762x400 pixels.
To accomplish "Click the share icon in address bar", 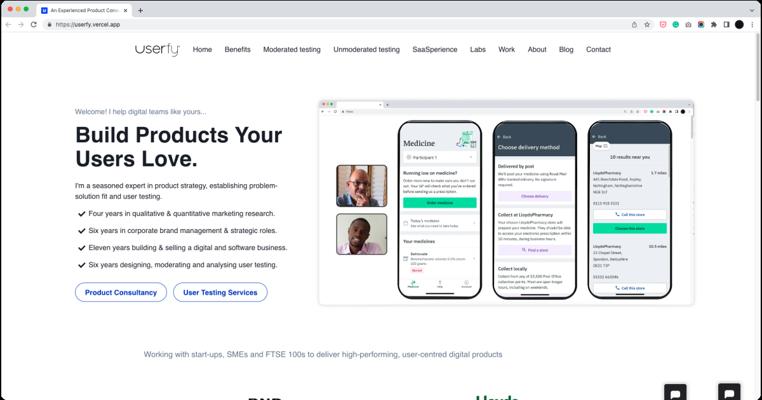I will coord(634,24).
